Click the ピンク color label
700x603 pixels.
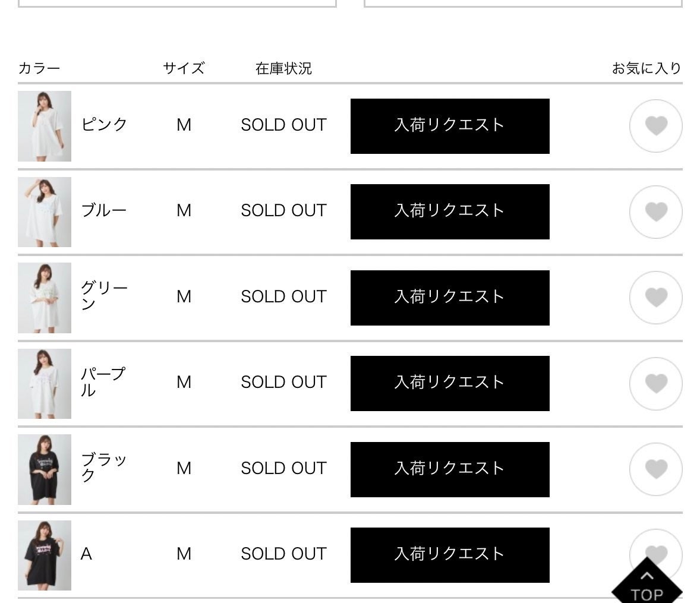(x=104, y=125)
